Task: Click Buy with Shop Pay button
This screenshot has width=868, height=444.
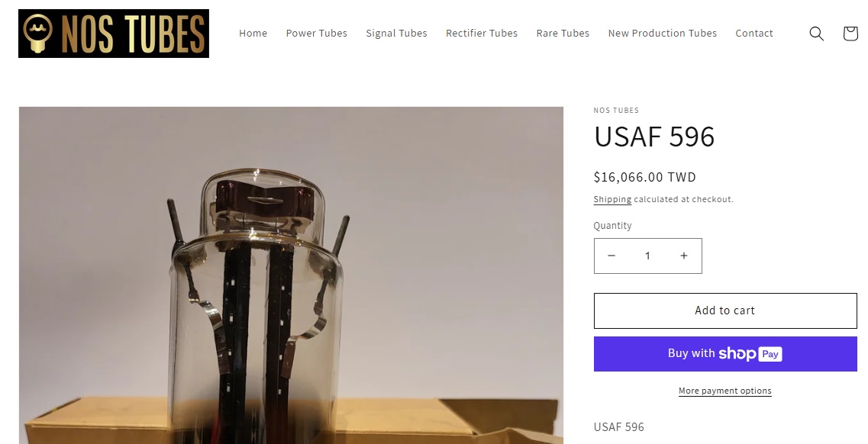Action: tap(725, 354)
